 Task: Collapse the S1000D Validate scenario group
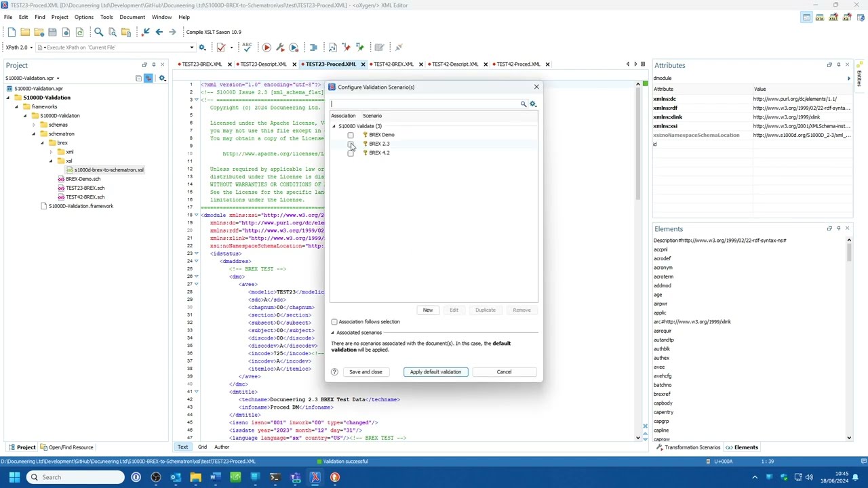334,126
